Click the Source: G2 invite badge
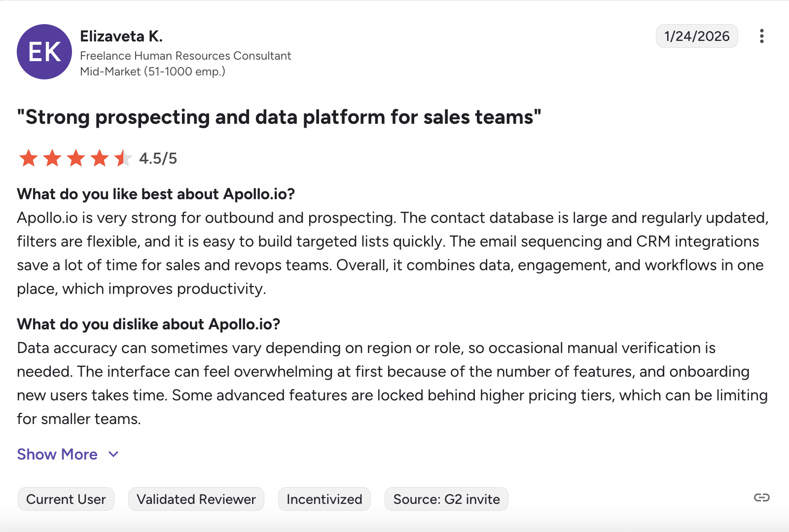 coord(446,499)
